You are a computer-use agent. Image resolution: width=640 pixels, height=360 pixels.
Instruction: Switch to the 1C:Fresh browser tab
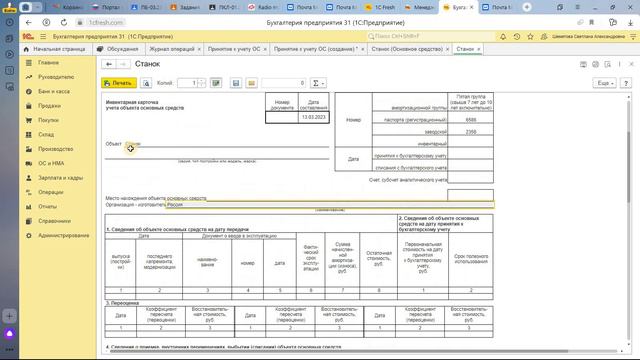pos(380,7)
